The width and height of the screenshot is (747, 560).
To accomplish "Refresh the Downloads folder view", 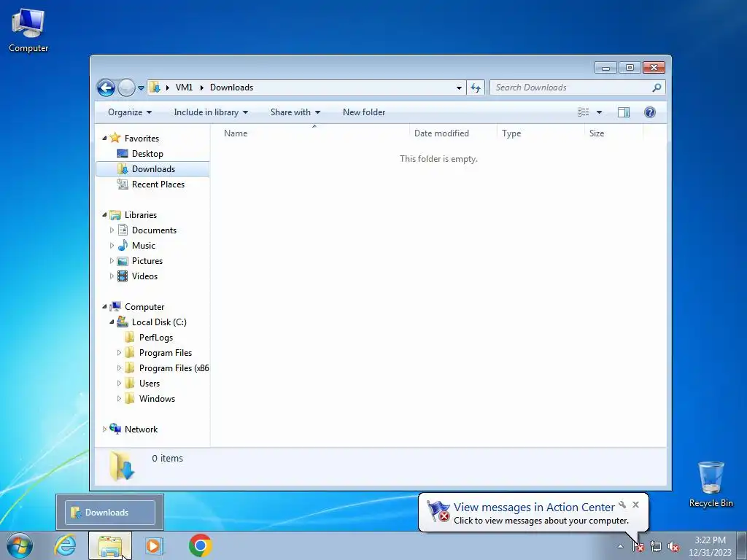I will point(476,87).
